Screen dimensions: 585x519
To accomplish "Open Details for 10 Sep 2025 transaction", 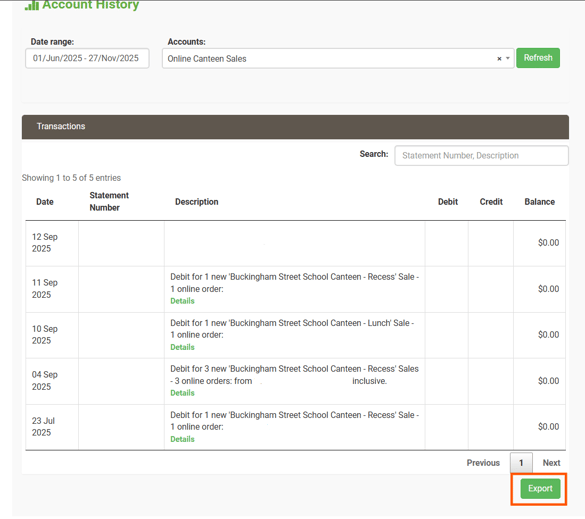I will click(182, 347).
